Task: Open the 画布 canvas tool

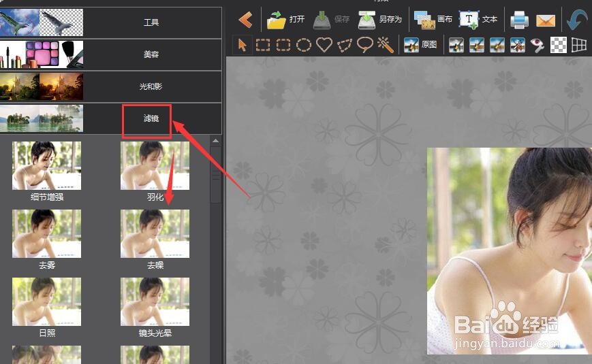Action: (x=433, y=20)
